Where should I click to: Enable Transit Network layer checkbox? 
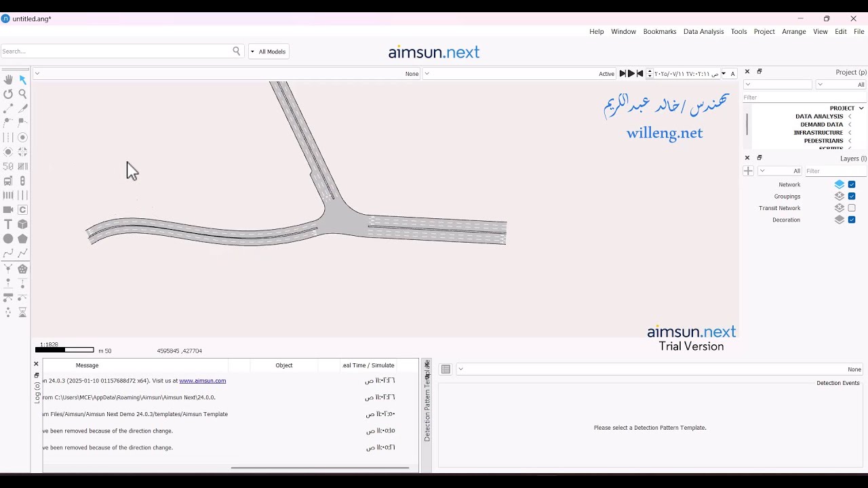click(852, 208)
